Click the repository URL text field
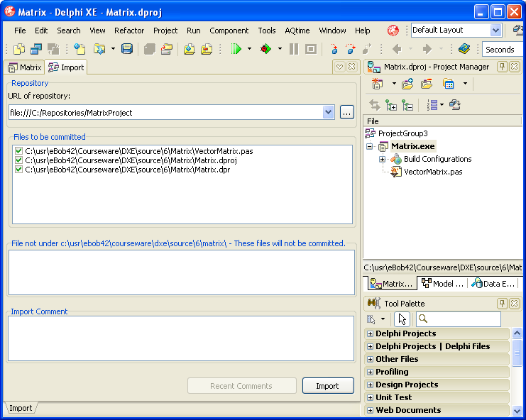 point(166,112)
